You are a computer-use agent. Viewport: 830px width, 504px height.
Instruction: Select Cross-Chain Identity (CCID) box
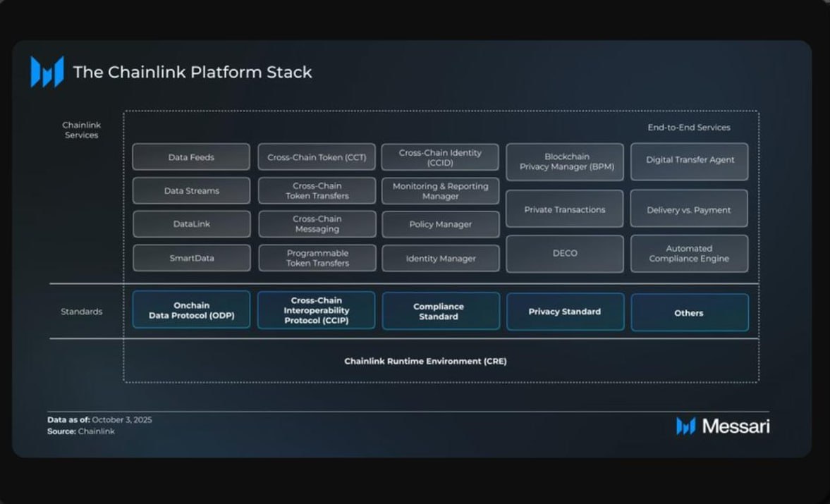coord(440,157)
